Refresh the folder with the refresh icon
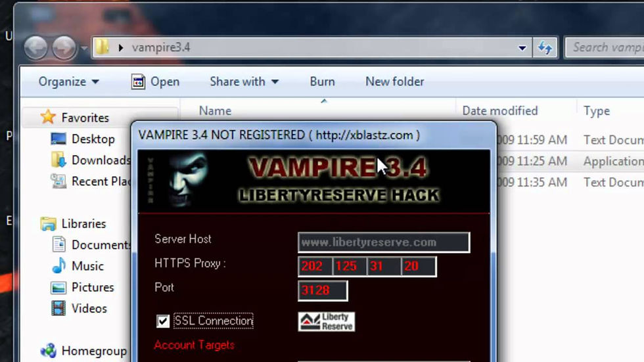Screen dimensions: 644x362 click(545, 48)
